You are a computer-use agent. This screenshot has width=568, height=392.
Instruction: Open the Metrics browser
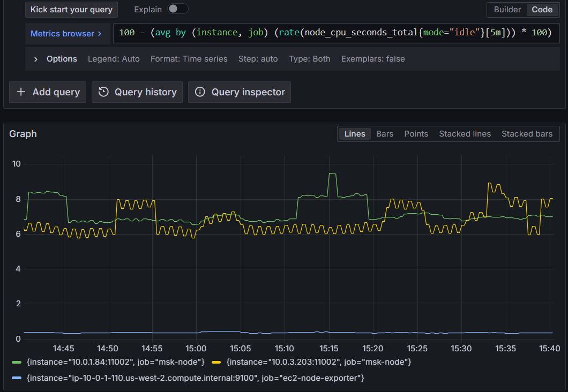(64, 33)
